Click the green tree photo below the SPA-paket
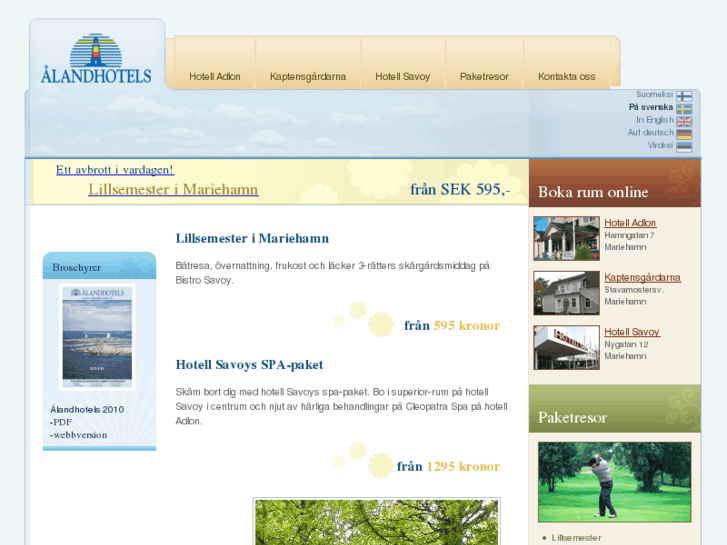The height and width of the screenshot is (545, 727). pos(376,522)
